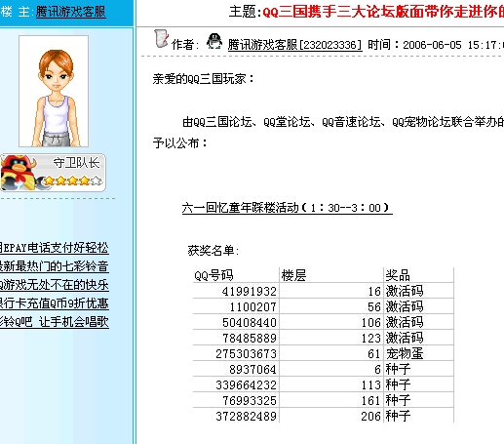Open the EPAY电话支付好轻松 link
The image size is (504, 444).
point(55,248)
